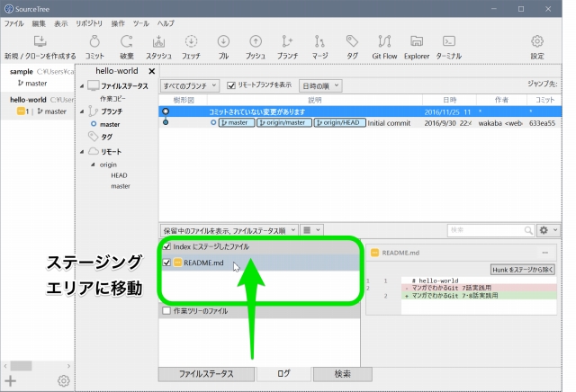
Task: Open the Actions (操作) menu
Action: point(118,23)
